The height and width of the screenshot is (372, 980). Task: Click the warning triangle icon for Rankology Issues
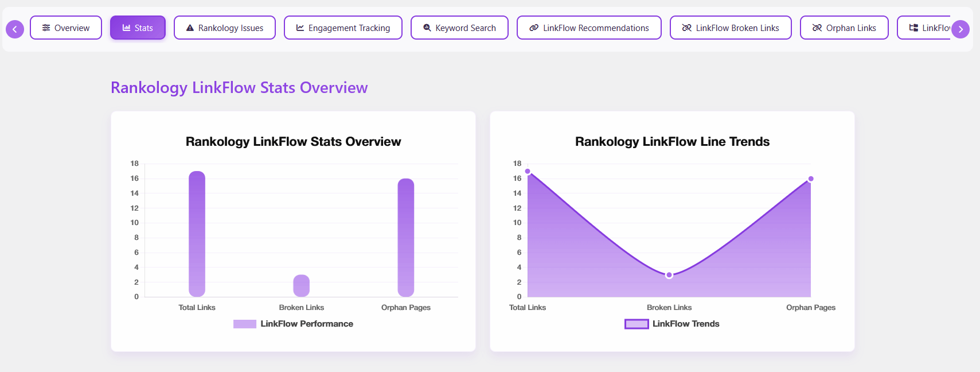click(190, 28)
